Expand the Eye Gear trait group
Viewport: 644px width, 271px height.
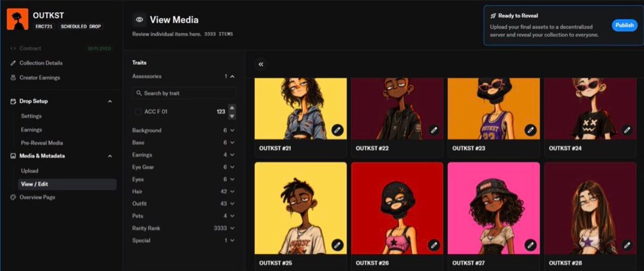pyautogui.click(x=232, y=167)
